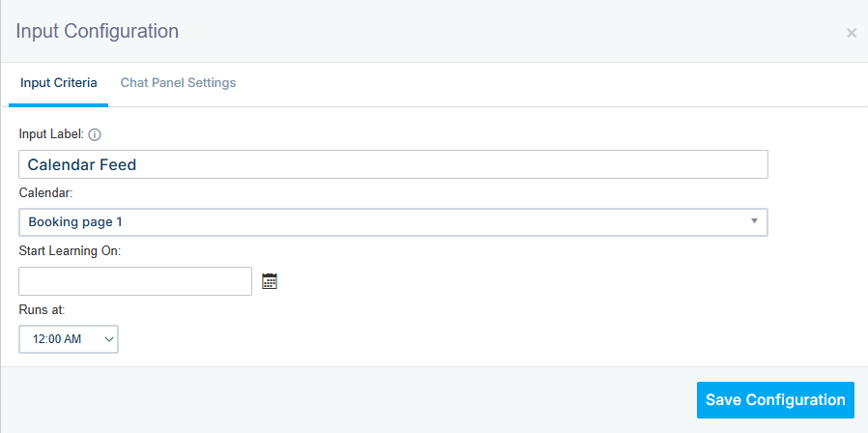
Task: Click the "Calendar Feed" text in the field
Action: pyautogui.click(x=82, y=164)
